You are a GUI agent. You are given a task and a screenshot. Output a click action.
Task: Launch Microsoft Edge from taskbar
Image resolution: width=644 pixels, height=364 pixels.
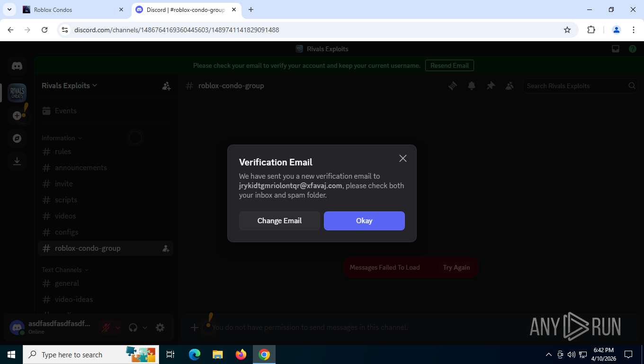[x=194, y=355]
